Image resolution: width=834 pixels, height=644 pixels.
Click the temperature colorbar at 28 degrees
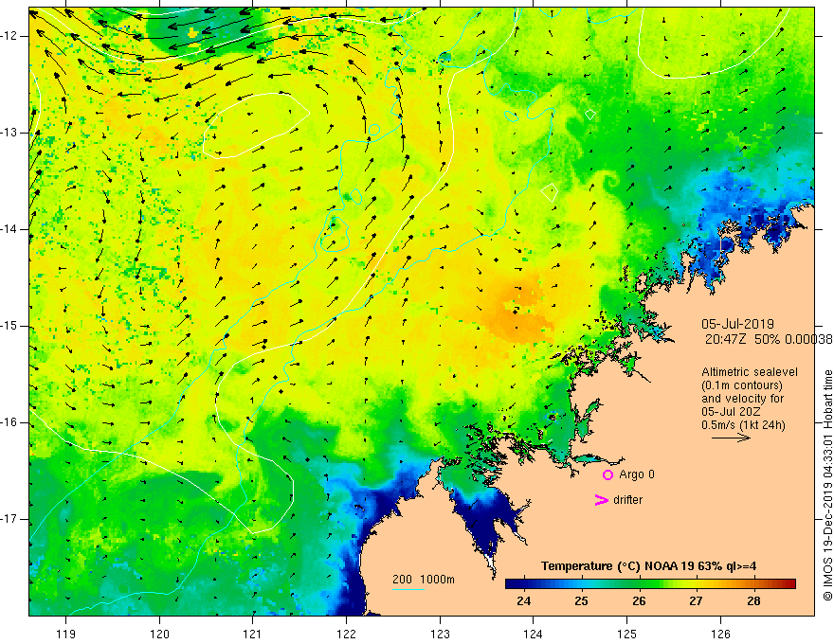pyautogui.click(x=753, y=584)
